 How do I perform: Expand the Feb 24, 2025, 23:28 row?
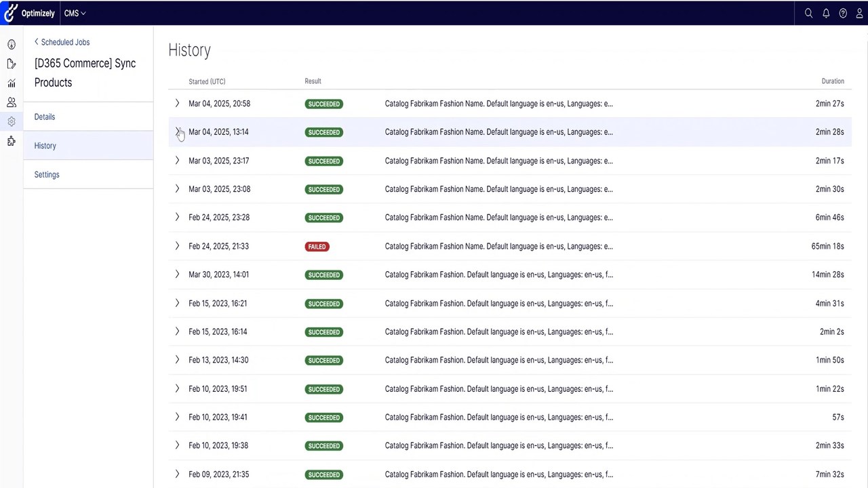coord(177,218)
